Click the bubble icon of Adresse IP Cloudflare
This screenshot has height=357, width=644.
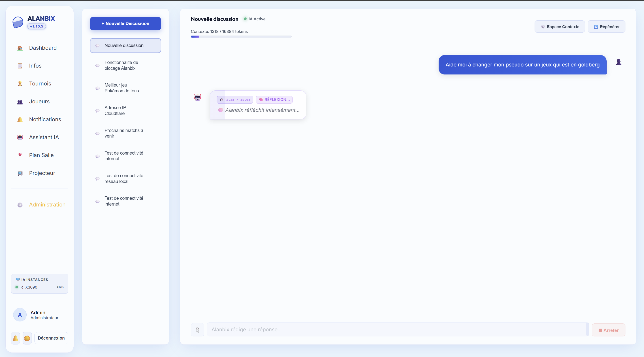(98, 111)
